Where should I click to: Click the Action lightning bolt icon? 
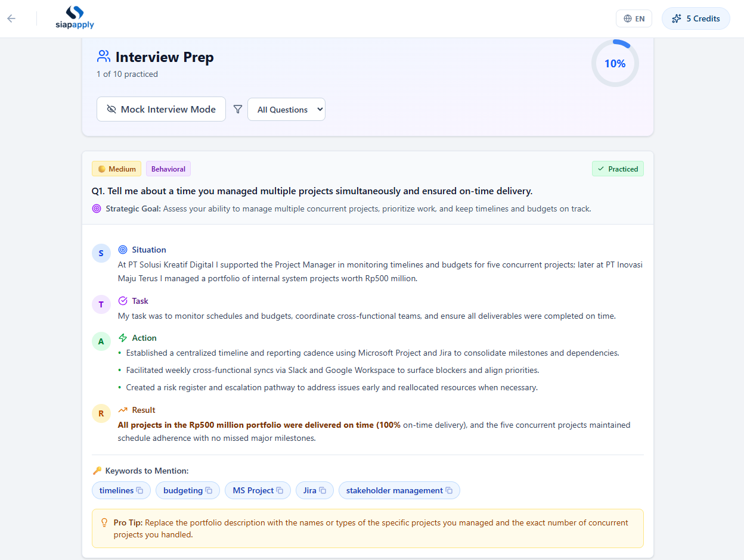(123, 338)
